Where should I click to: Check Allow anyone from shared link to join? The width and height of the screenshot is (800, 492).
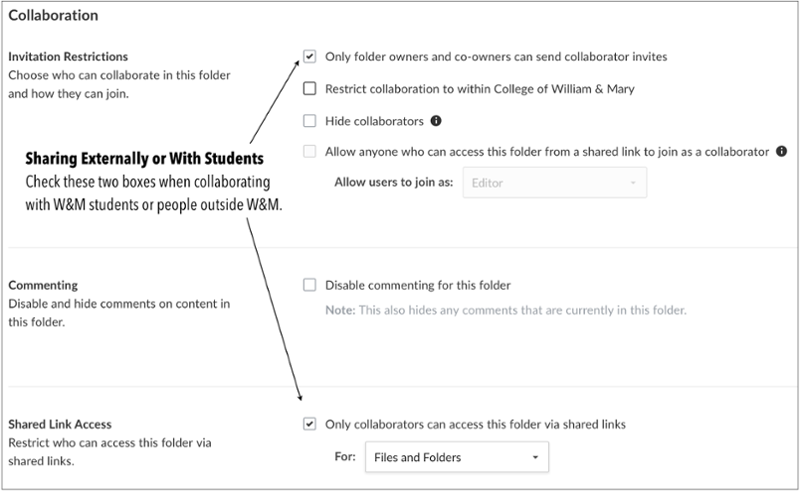click(x=309, y=152)
